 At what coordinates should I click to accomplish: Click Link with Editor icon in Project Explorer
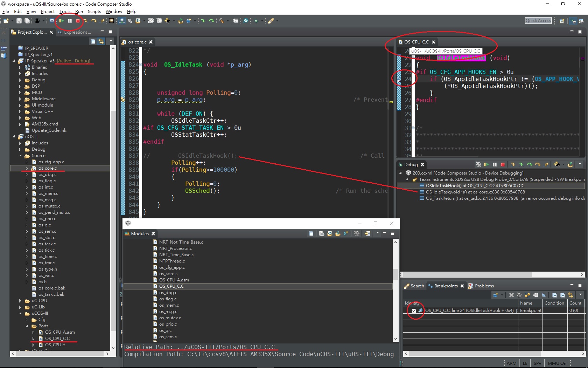click(101, 41)
